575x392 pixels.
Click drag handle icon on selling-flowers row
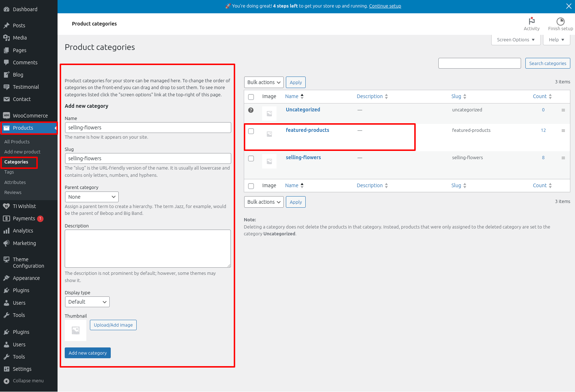click(563, 158)
